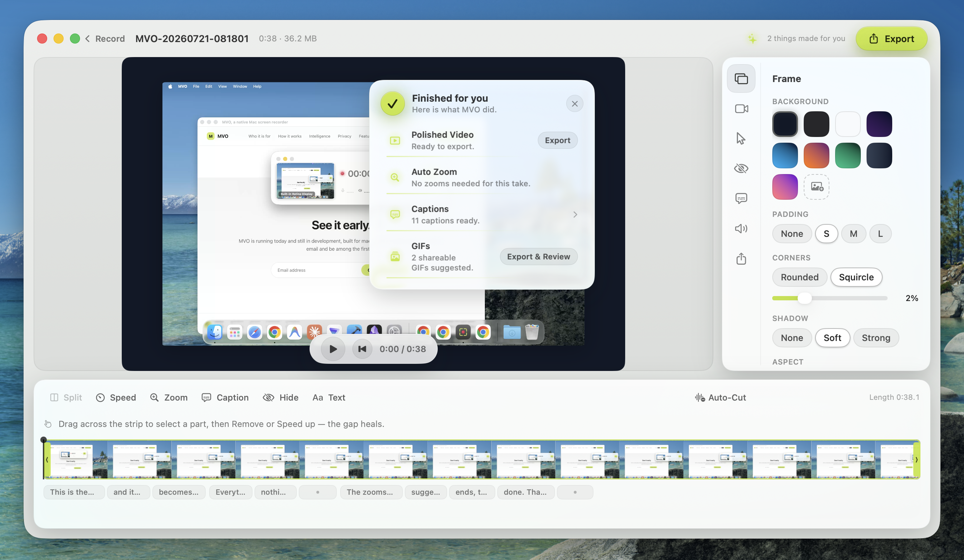
Task: Open the Audio speaker sidebar icon
Action: pos(741,229)
